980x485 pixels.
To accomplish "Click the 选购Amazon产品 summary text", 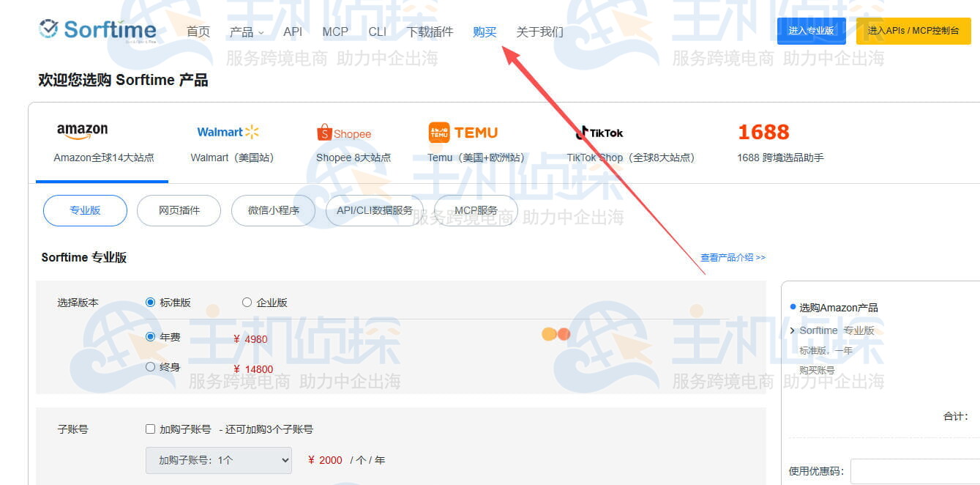I will pos(839,308).
